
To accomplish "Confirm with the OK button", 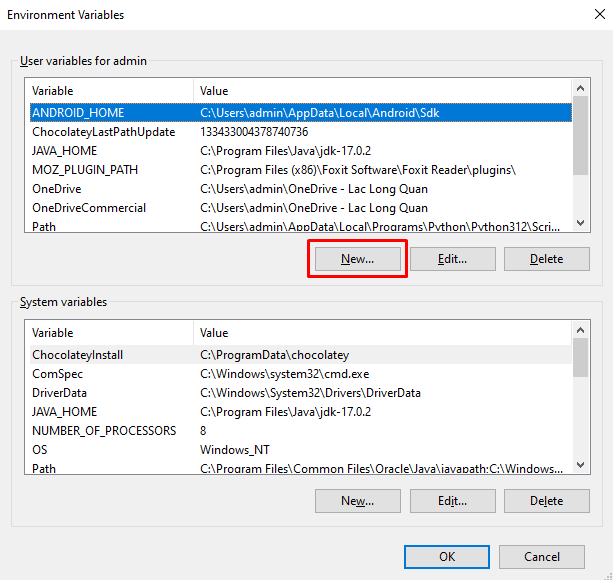I will point(447,557).
